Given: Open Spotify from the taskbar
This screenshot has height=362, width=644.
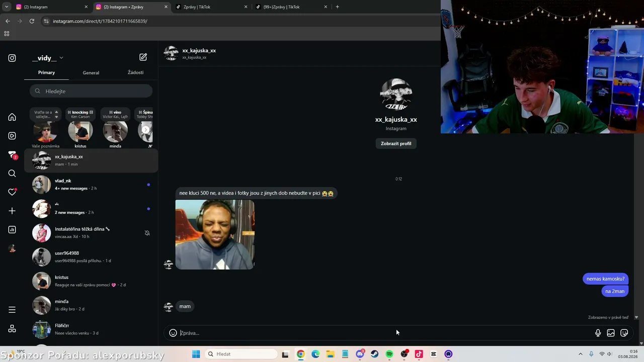Looking at the screenshot, I should tap(389, 354).
